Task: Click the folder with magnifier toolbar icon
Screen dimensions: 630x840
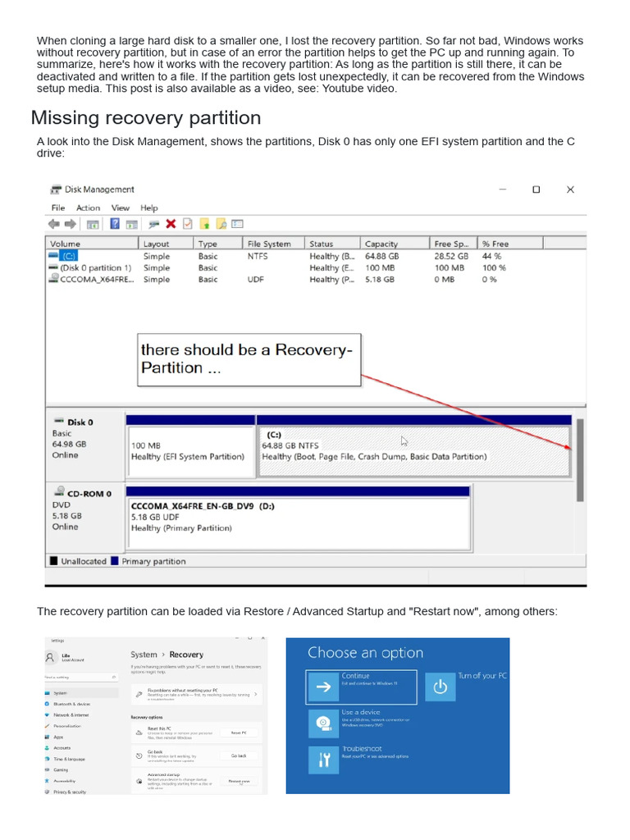Action: (221, 224)
